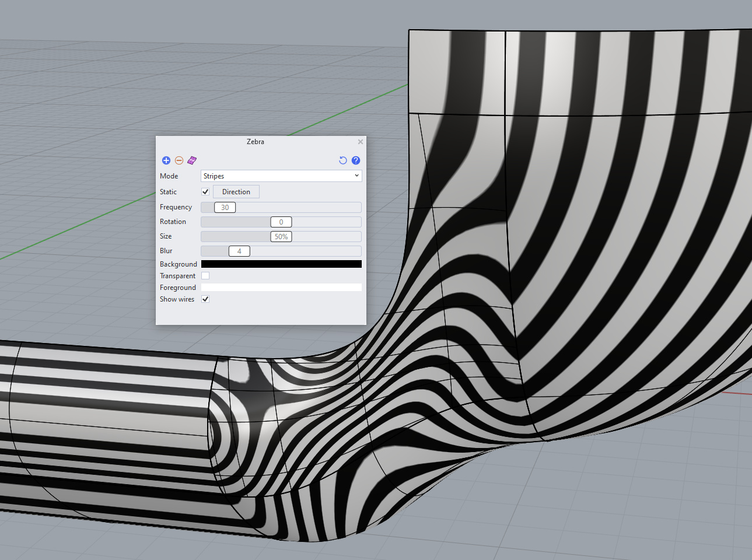This screenshot has height=560, width=752.
Task: Click the right end of Frequency slider track
Action: [x=357, y=208]
